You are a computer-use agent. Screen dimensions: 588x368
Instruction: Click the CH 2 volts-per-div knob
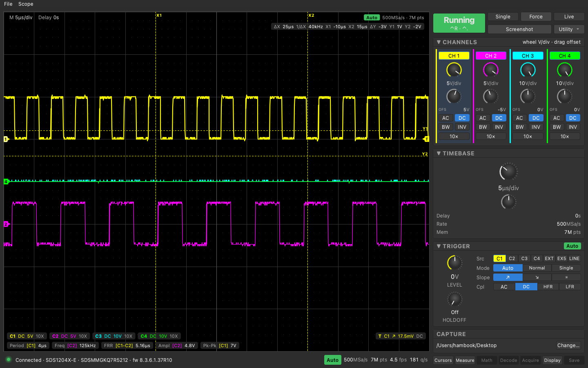click(x=491, y=70)
